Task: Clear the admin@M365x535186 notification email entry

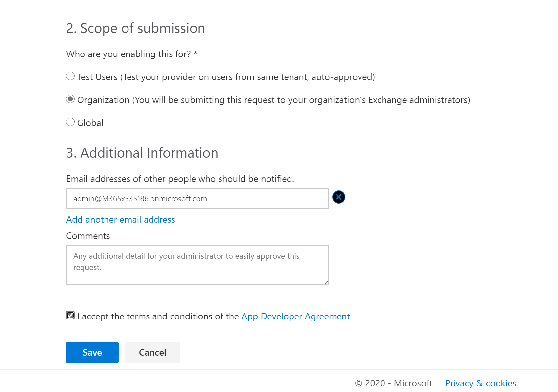Action: (x=338, y=197)
